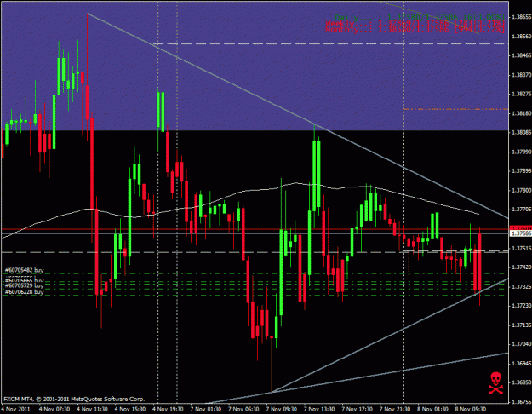Click the 4 Nov 19:30 time label
This screenshot has width=532, height=414.
click(x=168, y=409)
